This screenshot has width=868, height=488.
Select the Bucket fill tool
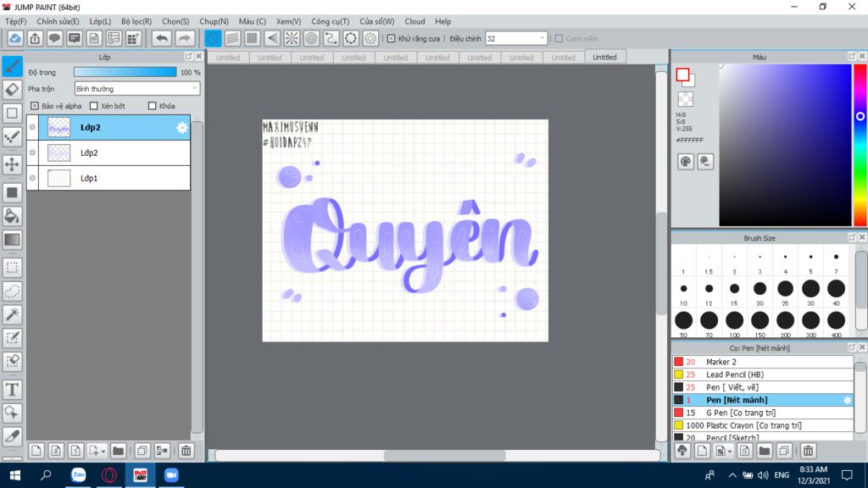tap(12, 216)
